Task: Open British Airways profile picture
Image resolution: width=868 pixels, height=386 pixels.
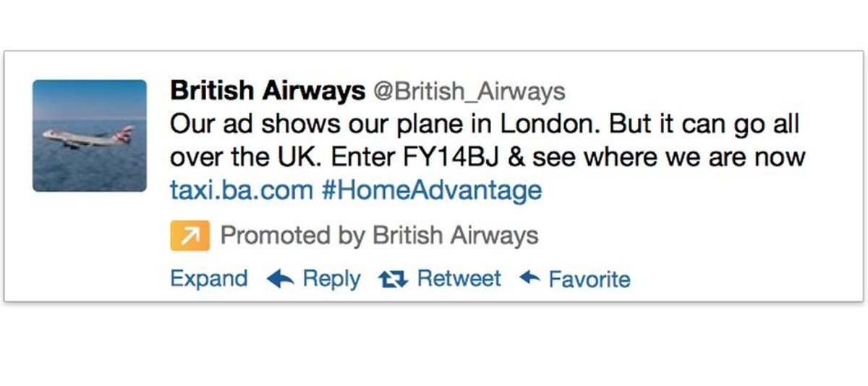Action: 90,135
